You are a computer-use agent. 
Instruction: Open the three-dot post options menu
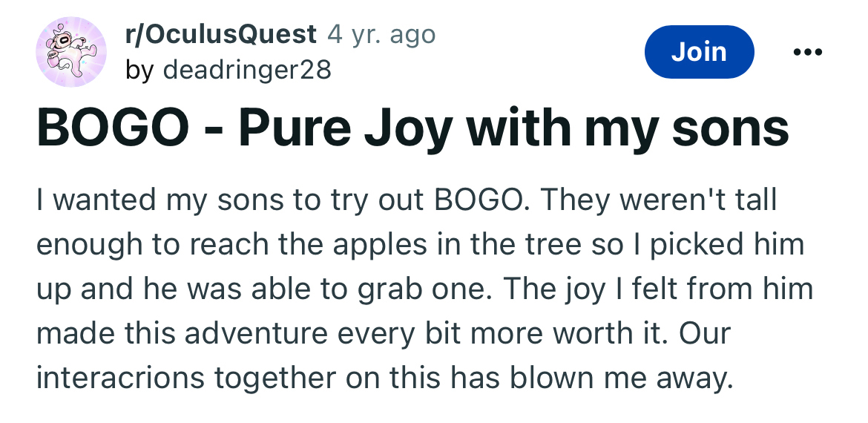[x=807, y=52]
